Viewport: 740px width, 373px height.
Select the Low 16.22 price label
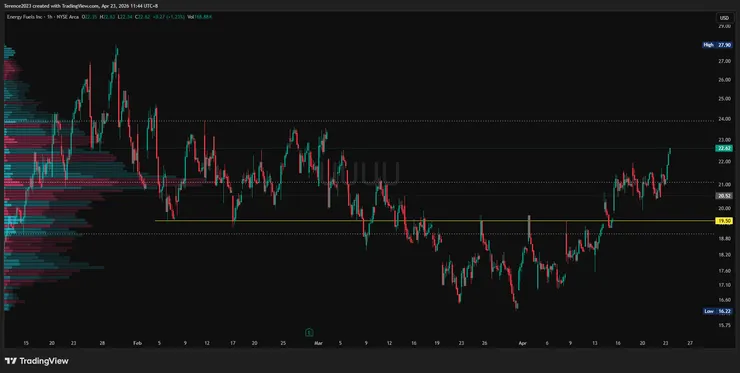click(x=717, y=311)
